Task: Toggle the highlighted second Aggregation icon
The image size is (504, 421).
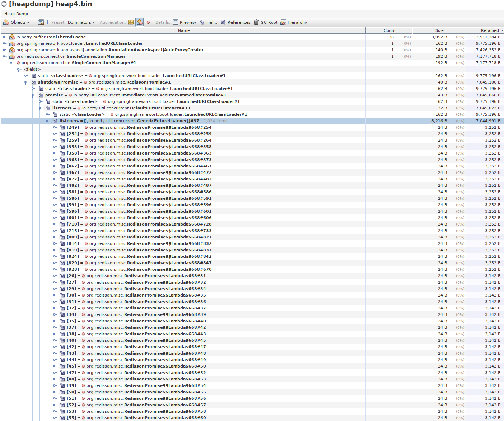Action: point(139,22)
